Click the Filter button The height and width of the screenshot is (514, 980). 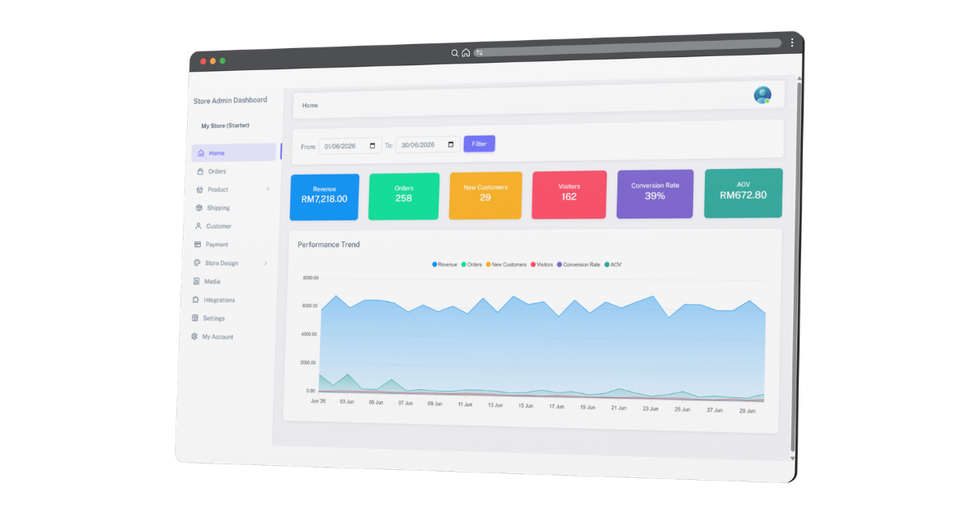click(x=479, y=144)
